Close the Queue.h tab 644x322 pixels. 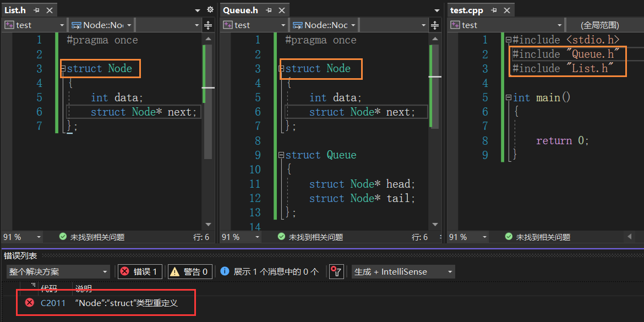coord(281,10)
